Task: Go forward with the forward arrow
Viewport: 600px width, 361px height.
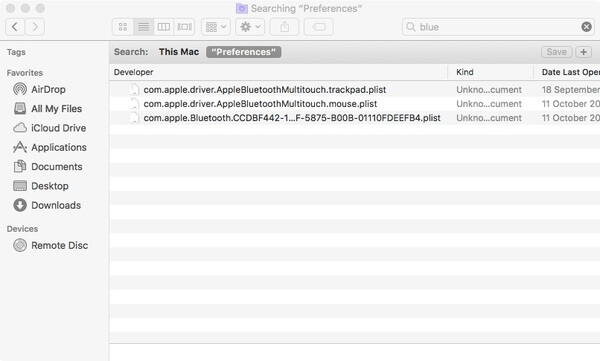Action: pos(35,27)
